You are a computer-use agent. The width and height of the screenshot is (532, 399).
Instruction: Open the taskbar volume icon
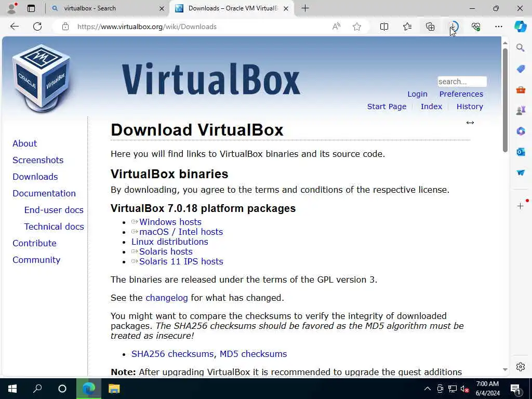464,389
